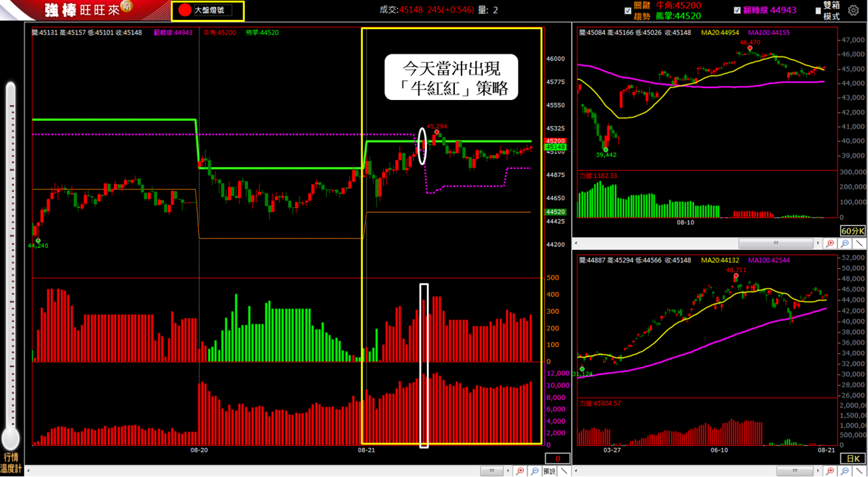Zoom out on the 60分K chart
868x477 pixels.
tap(845, 244)
